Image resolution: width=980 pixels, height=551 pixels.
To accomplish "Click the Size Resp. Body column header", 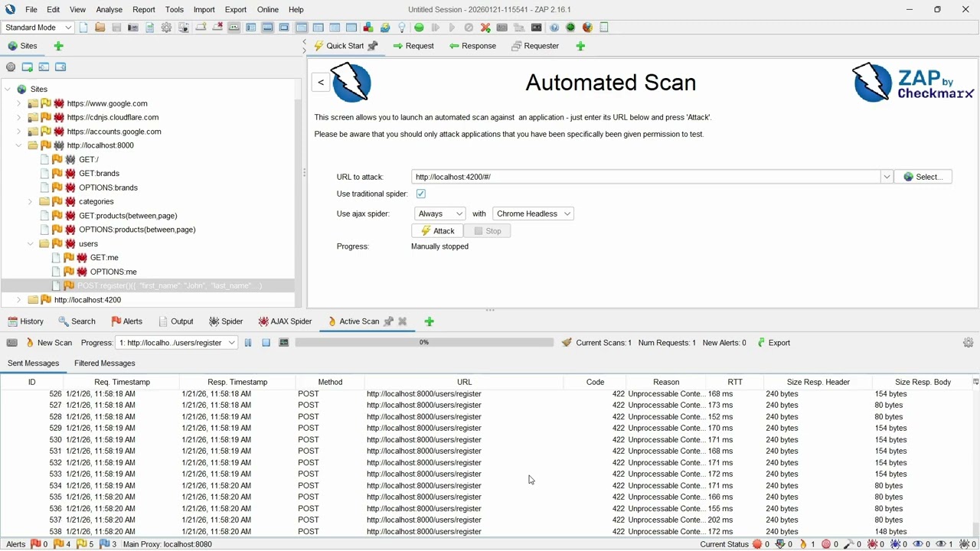I will (x=923, y=382).
